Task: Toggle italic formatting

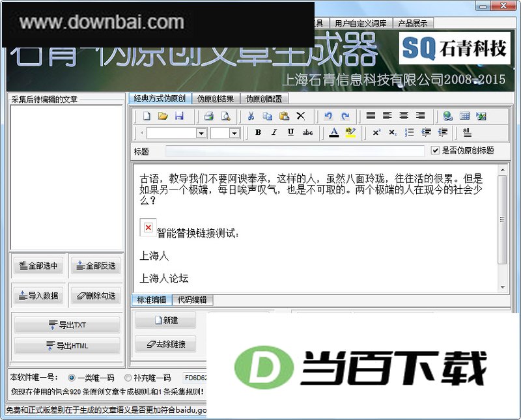Action: 274,132
